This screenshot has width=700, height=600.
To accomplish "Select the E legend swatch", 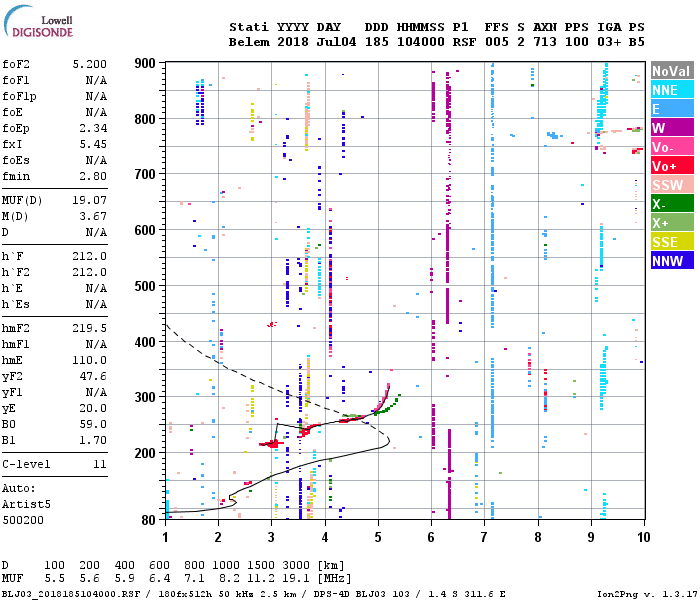I will pyautogui.click(x=672, y=109).
